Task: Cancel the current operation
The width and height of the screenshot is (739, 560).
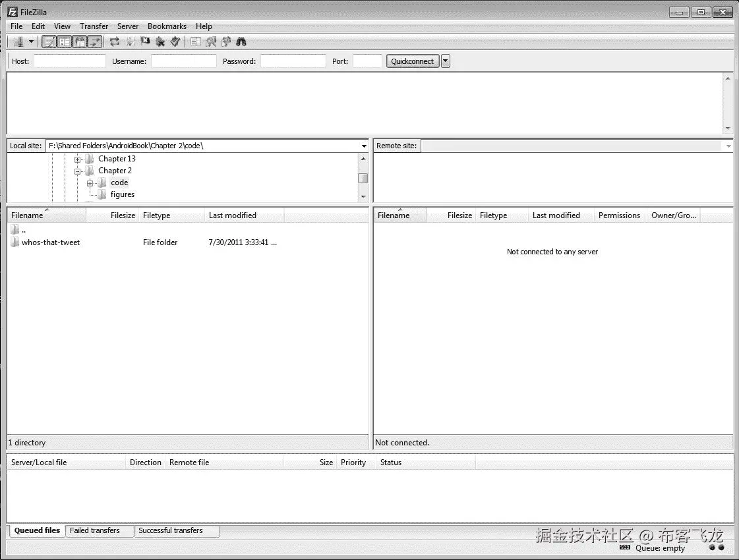Action: [x=145, y=42]
